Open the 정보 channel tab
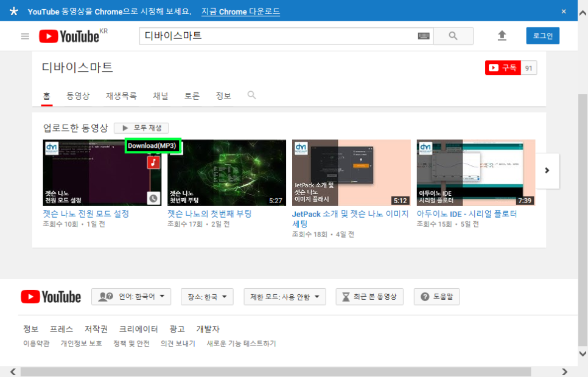The image size is (588, 377). [223, 96]
